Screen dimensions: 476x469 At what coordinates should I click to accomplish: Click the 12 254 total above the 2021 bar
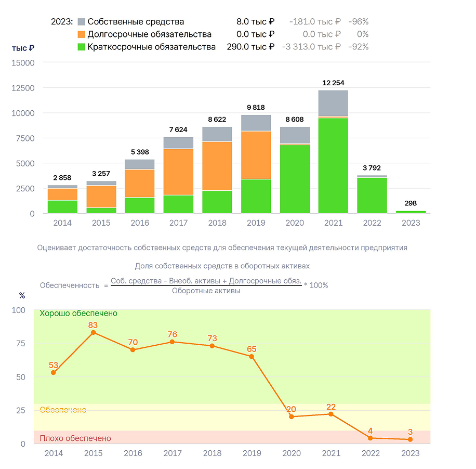click(x=333, y=83)
